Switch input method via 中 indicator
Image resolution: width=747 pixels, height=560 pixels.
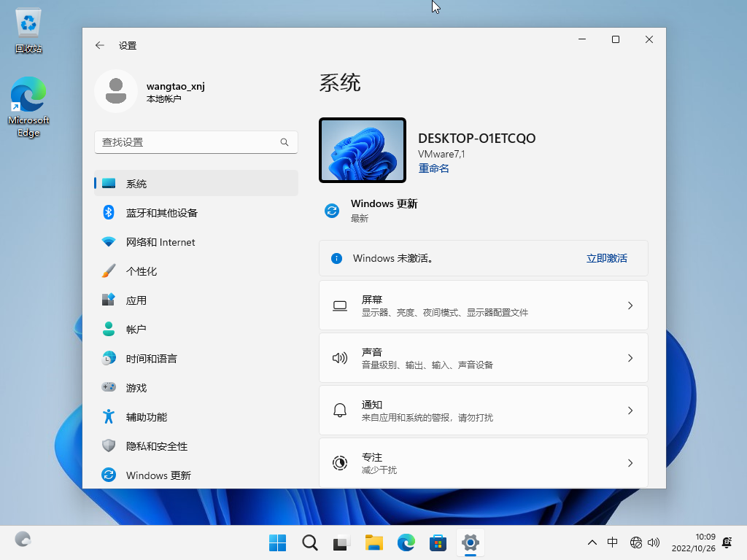point(613,542)
